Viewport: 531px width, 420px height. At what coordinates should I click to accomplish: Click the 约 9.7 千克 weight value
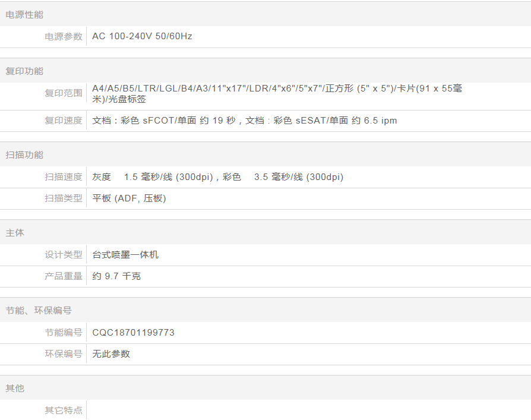[116, 276]
